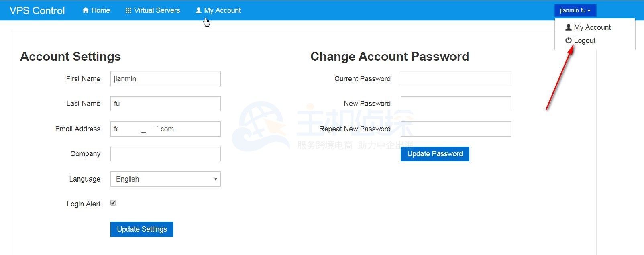Select the Email Address input
Screen dimensions: 644x255
point(165,129)
